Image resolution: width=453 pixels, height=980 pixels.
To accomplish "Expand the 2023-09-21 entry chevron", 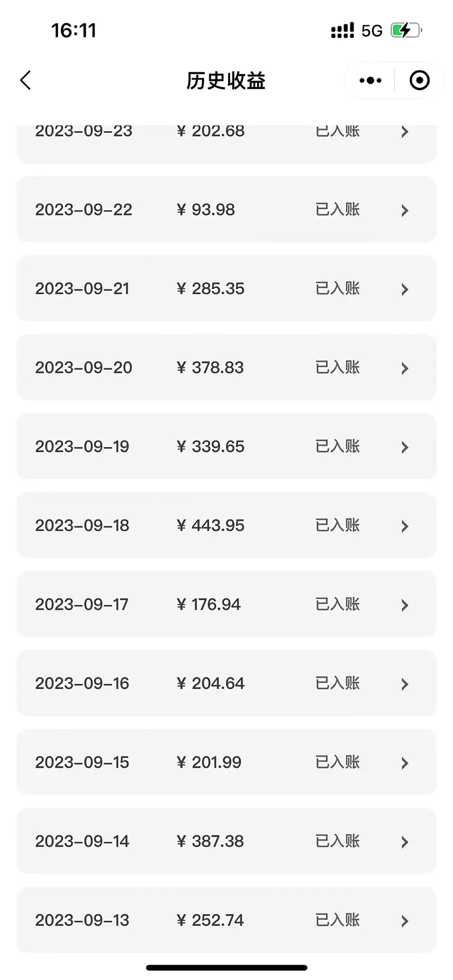I will pos(405,289).
